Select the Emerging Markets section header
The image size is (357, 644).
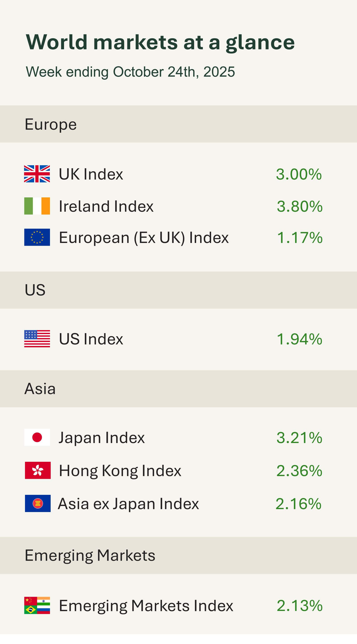point(90,555)
